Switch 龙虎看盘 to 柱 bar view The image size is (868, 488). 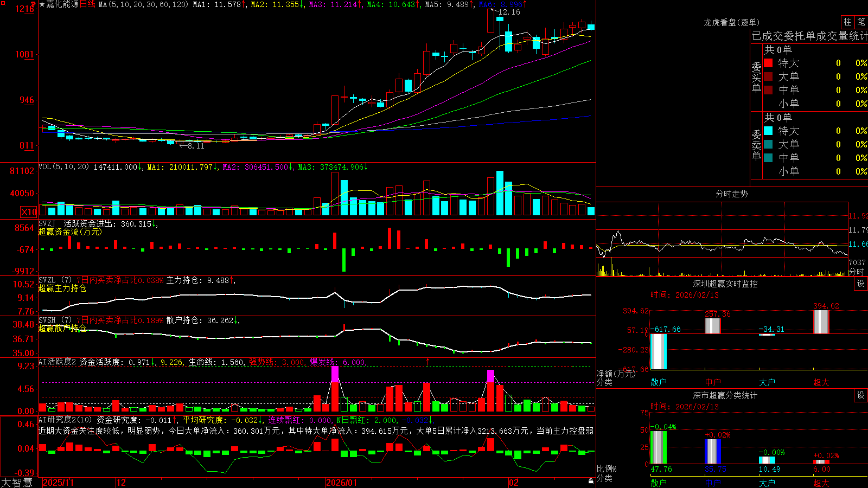847,22
